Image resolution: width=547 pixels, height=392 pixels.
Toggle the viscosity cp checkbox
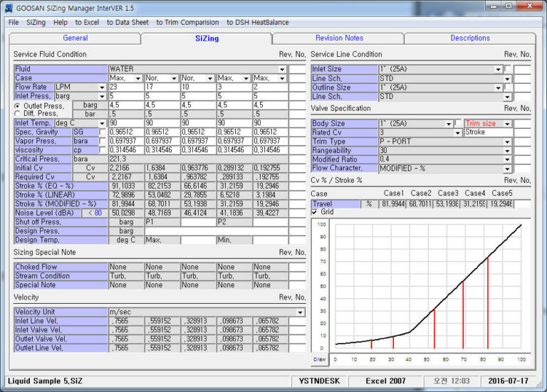pyautogui.click(x=103, y=150)
